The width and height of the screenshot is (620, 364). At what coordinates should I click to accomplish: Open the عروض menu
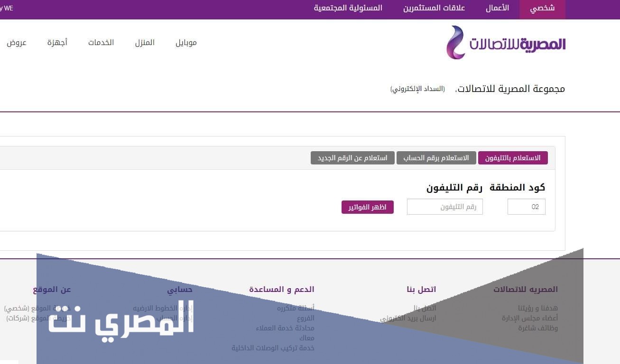tap(17, 43)
